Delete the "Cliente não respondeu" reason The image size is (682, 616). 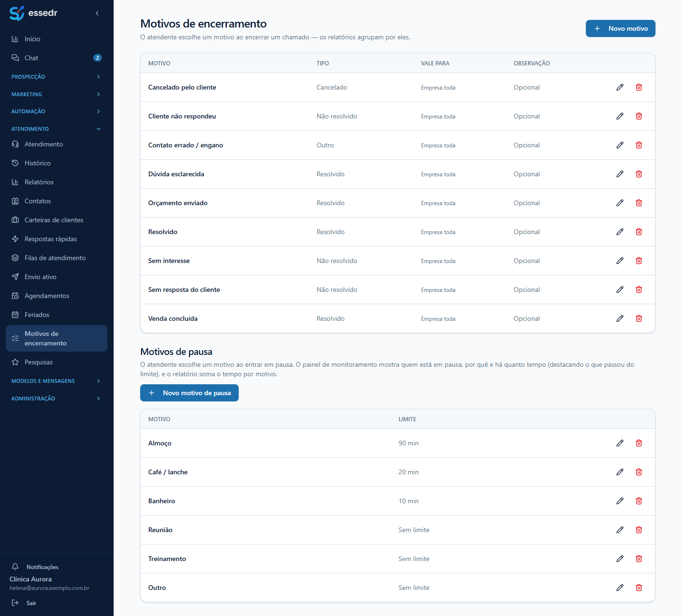tap(639, 116)
